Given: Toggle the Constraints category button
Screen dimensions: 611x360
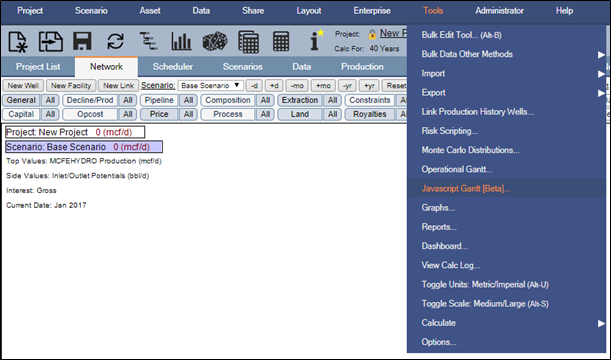Looking at the screenshot, I should 370,100.
